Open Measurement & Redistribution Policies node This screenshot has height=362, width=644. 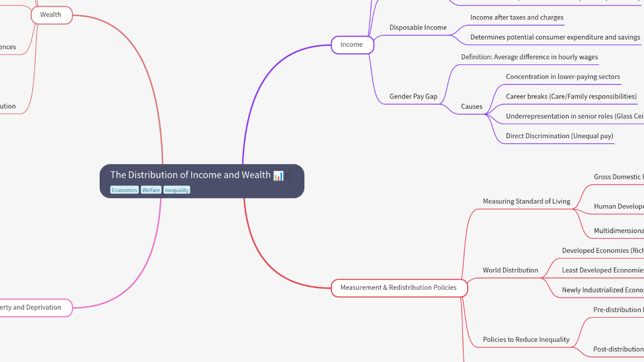tap(398, 288)
